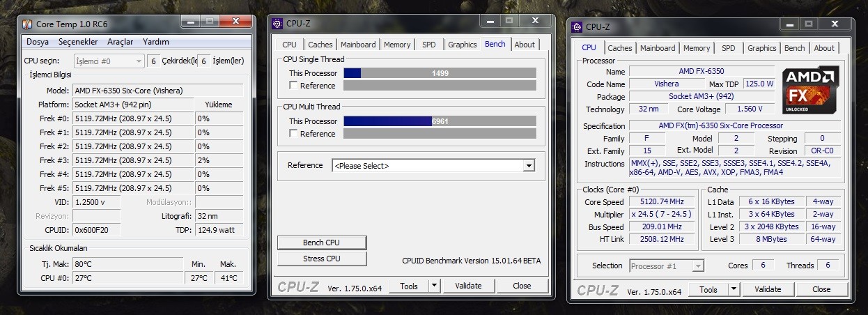Click the Bench CPU button
868x315 pixels.
point(322,243)
